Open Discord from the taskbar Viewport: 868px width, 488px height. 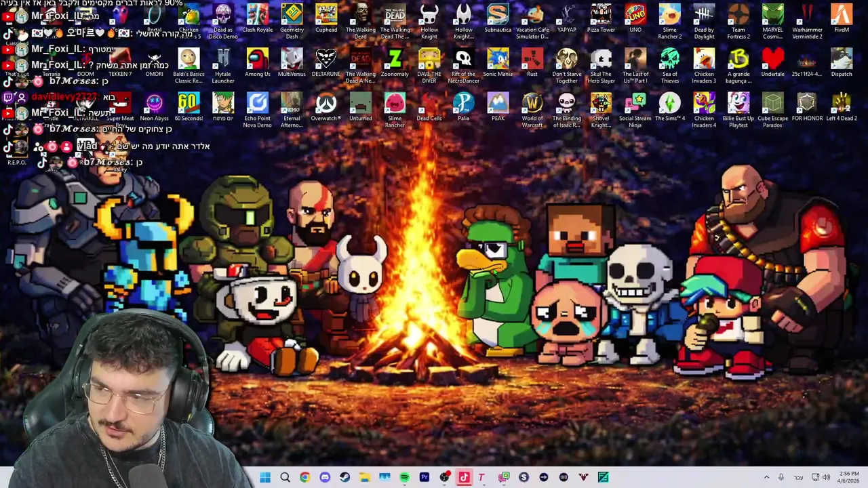(325, 477)
